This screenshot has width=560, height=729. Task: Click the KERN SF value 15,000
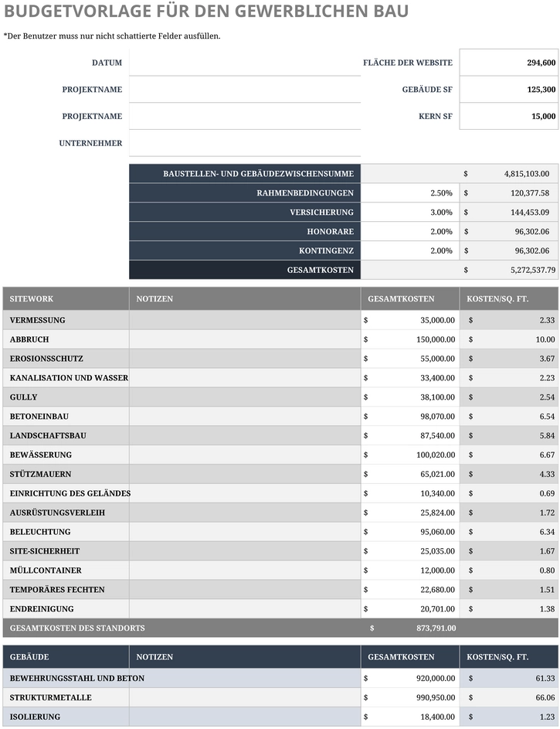coord(509,116)
